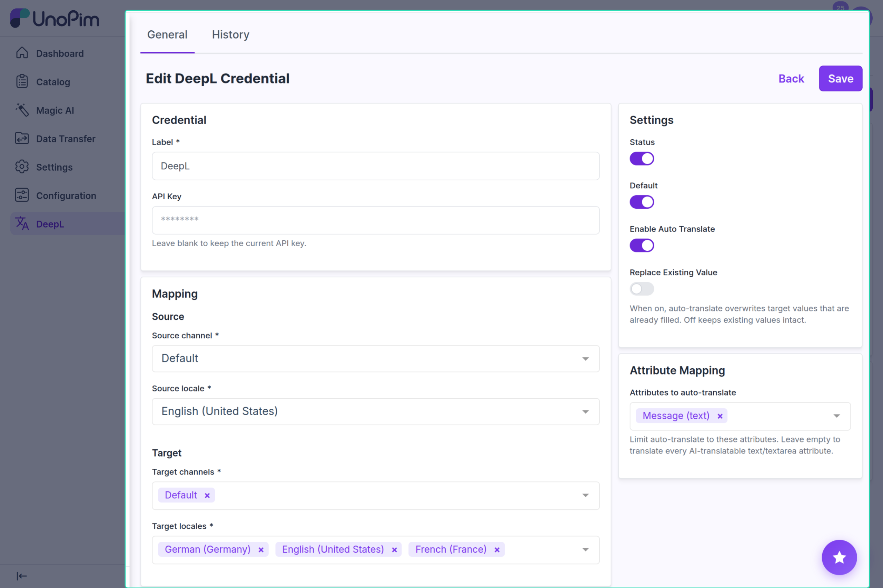The image size is (883, 588).
Task: Click the API Key input field
Action: [375, 220]
